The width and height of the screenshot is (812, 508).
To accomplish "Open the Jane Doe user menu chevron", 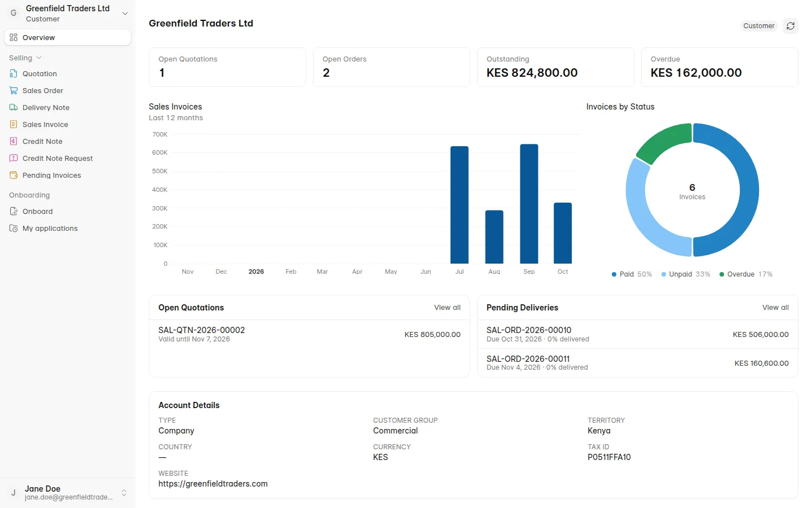I will coord(124,493).
